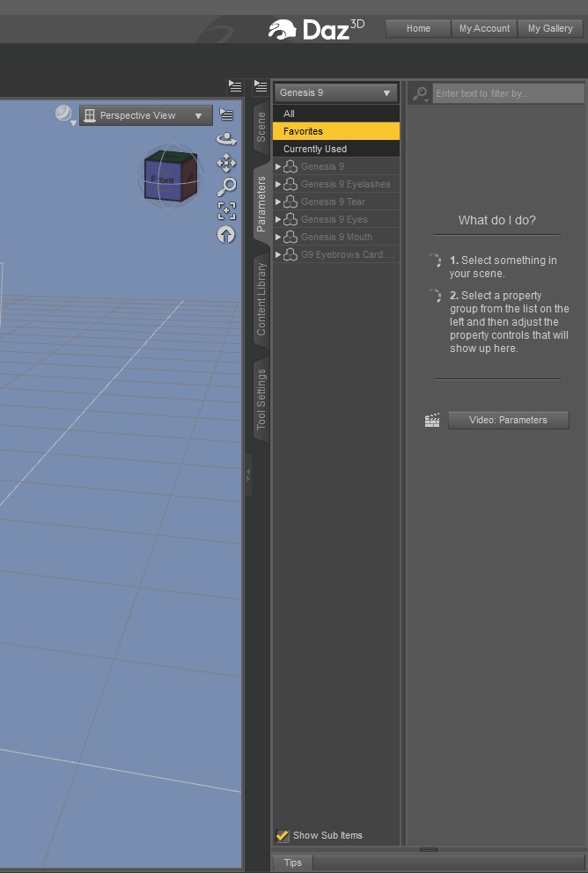Expand the Genesis 9 Tear item
Screen dimensions: 588x873
click(278, 202)
